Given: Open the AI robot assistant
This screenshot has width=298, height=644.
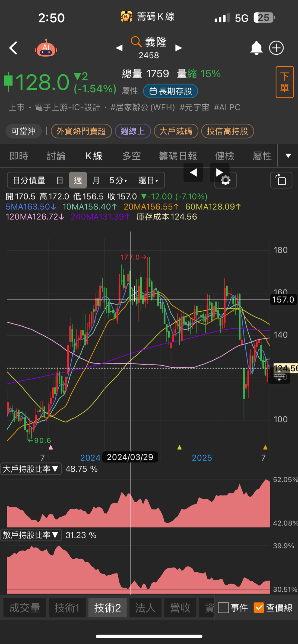Looking at the screenshot, I should tap(46, 48).
